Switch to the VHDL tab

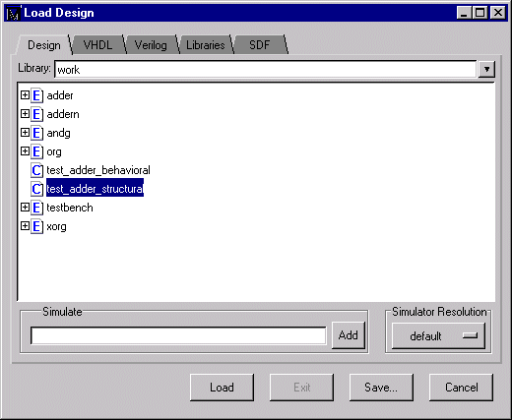97,45
